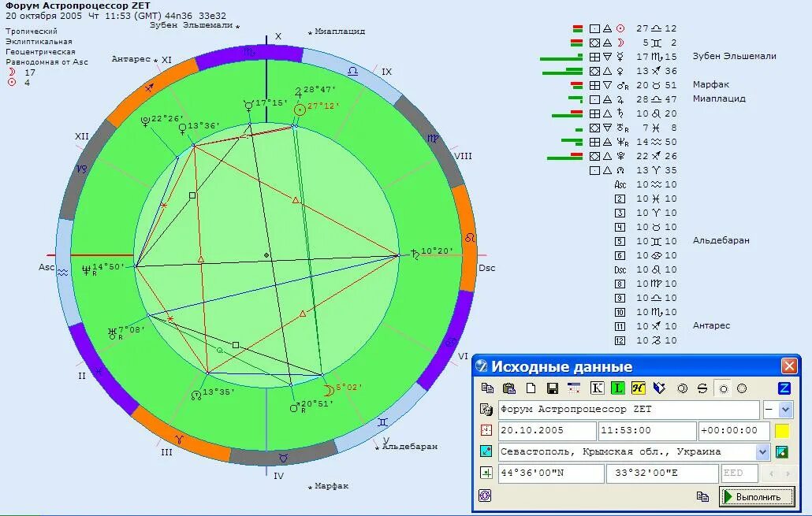Click Mars retrograde glyph at 20°51'
This screenshot has height=516, width=812.
click(294, 408)
